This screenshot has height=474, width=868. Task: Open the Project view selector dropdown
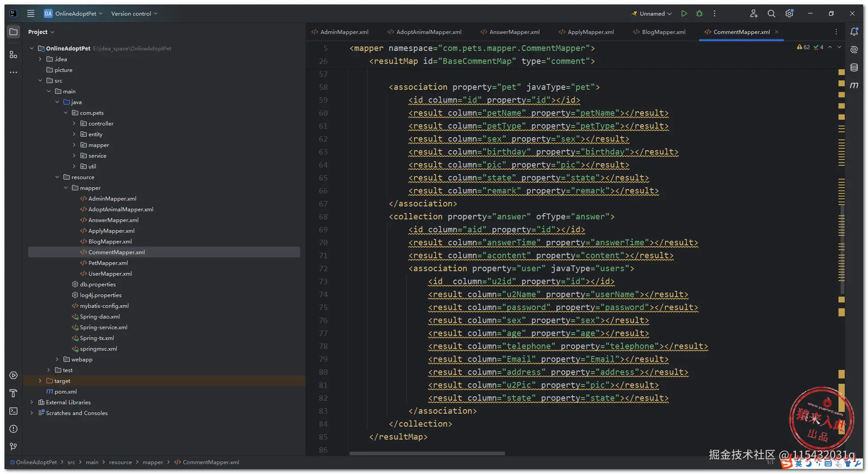pos(41,32)
